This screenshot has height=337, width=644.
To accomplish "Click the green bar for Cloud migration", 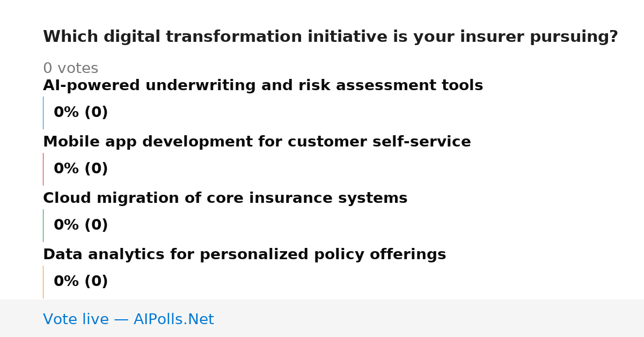I will [x=43, y=225].
